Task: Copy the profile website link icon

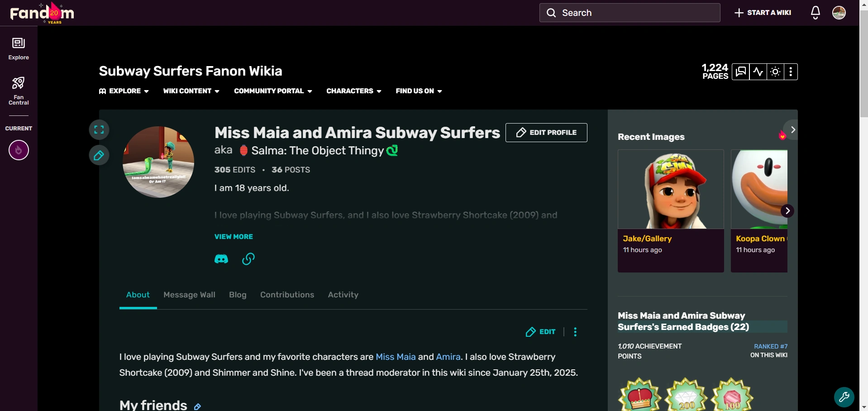Action: 248,259
